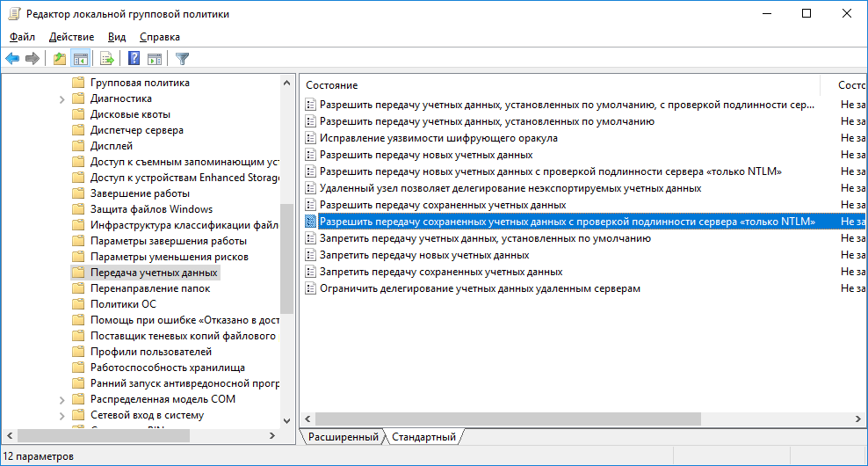Open the Действие menu
The image size is (868, 466).
pos(71,37)
